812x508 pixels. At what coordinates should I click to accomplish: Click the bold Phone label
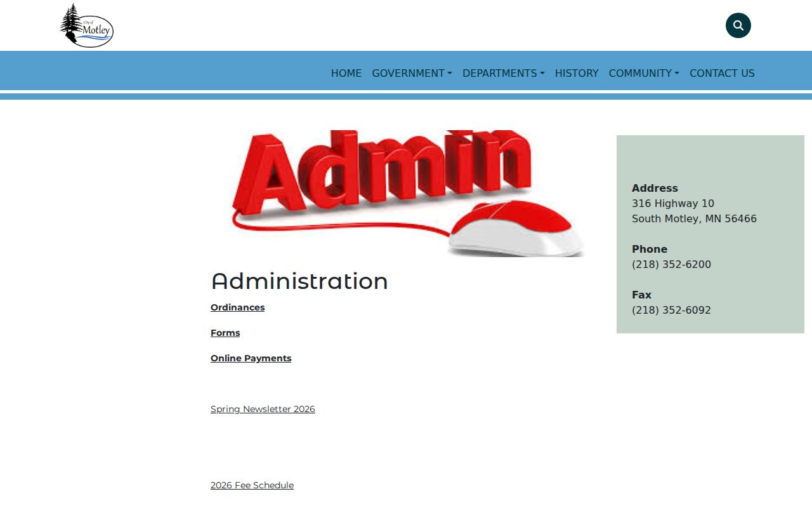tap(650, 250)
